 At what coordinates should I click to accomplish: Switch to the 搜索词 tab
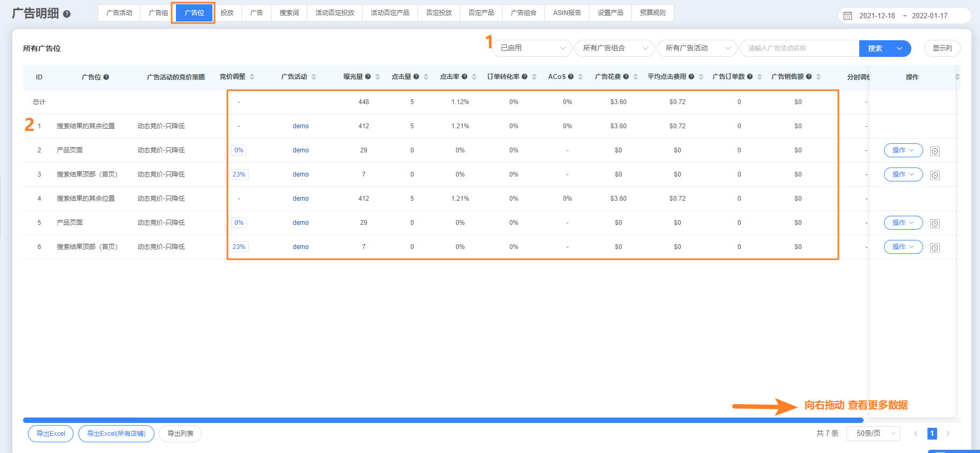pos(289,13)
